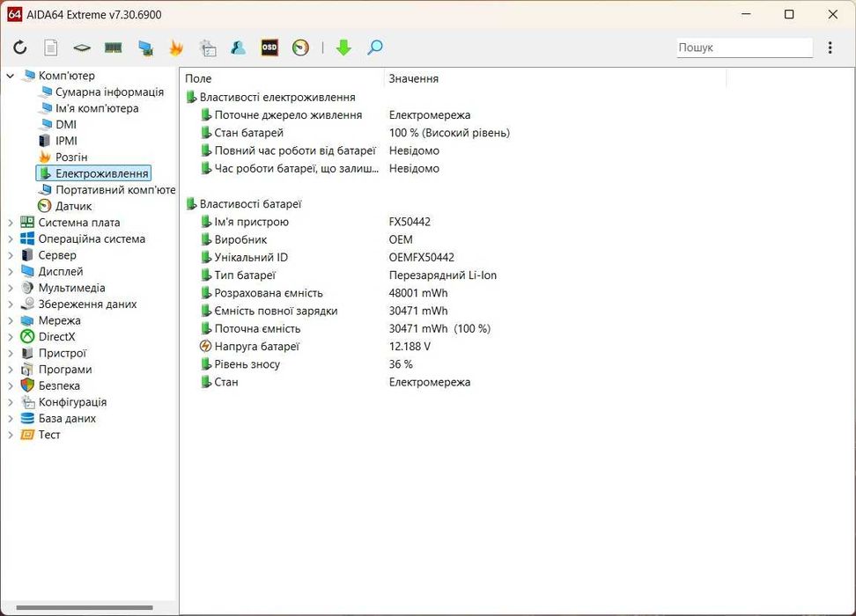Select Сумарна інформація in the tree
This screenshot has height=616, width=856.
(x=109, y=92)
